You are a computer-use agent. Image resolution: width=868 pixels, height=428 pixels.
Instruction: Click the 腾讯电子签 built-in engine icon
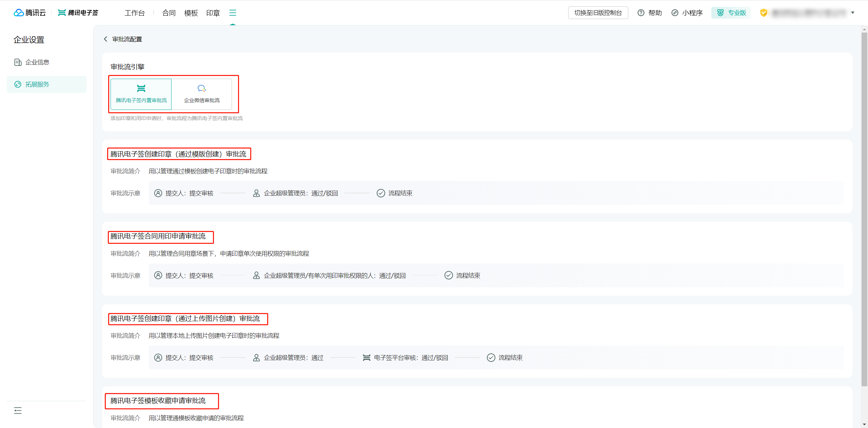coord(141,89)
